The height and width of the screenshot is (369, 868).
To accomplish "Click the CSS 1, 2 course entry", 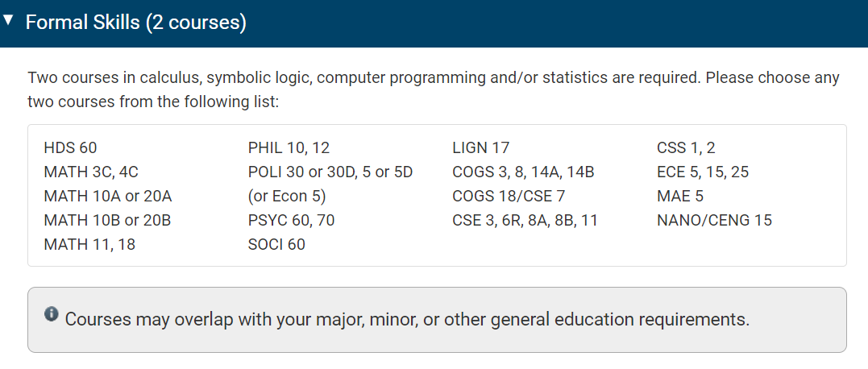I will [686, 147].
